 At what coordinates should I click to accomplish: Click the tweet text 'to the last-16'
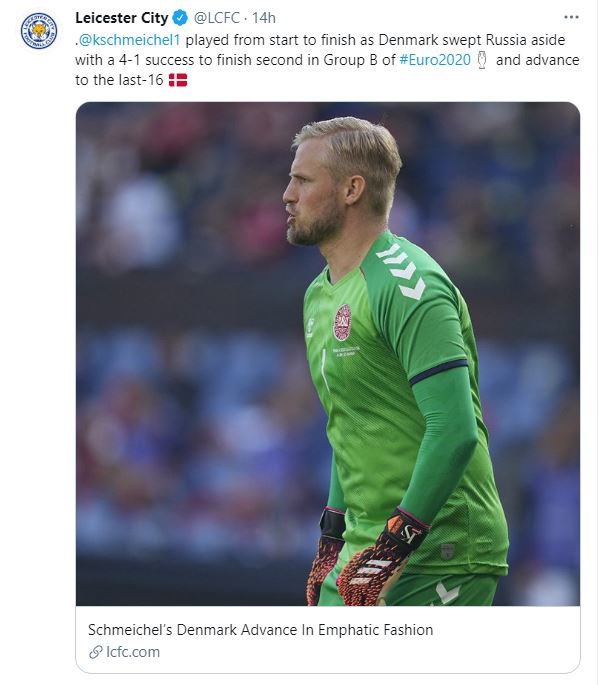[x=119, y=80]
